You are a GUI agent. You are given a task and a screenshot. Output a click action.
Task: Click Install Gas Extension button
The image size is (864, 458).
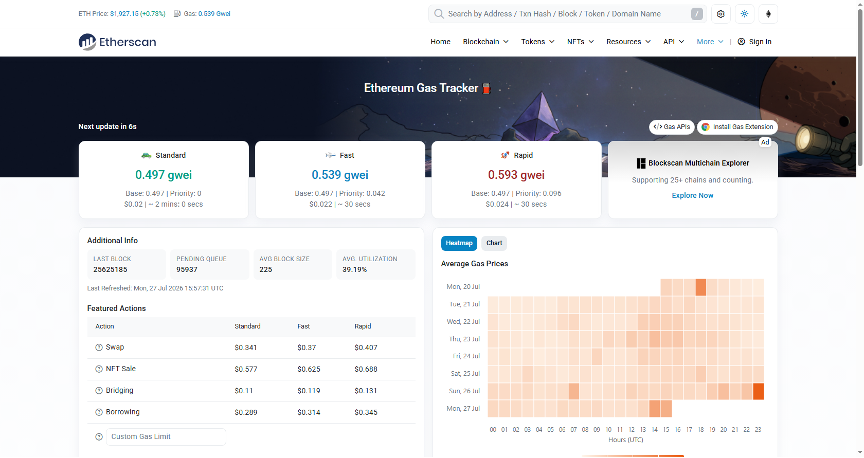coord(737,127)
